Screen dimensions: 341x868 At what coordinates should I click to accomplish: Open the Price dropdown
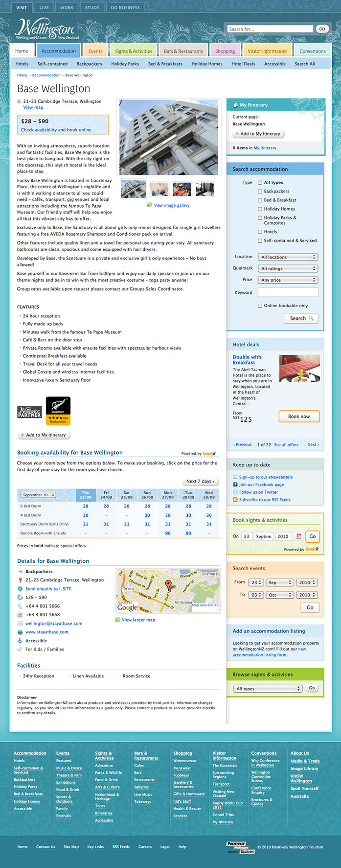pos(288,280)
